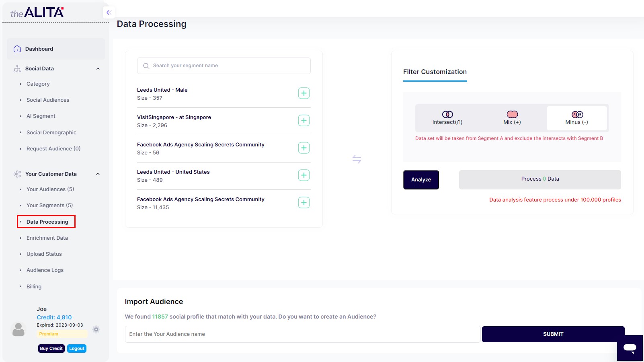Click the Buy Credit button
Viewport: 644px width, 362px height.
[x=51, y=348]
